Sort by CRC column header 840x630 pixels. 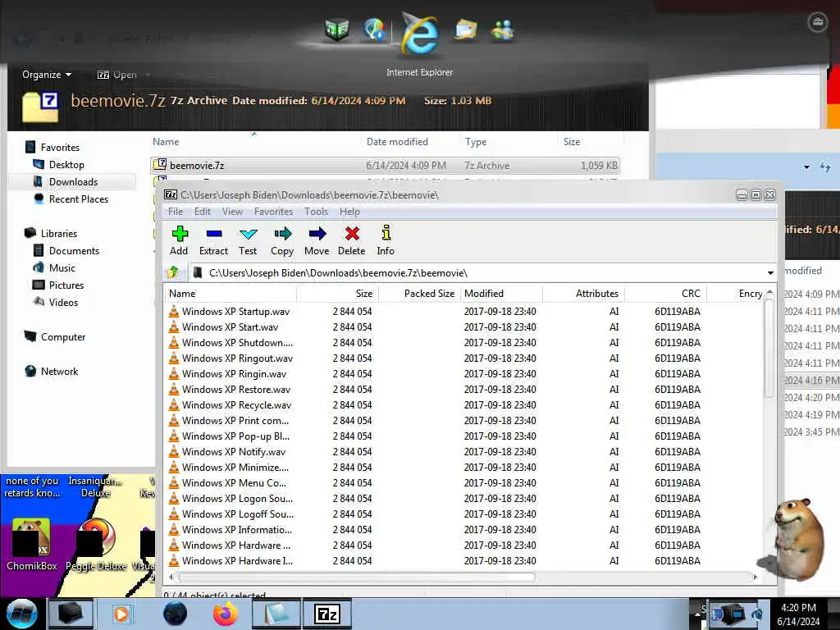coord(665,294)
